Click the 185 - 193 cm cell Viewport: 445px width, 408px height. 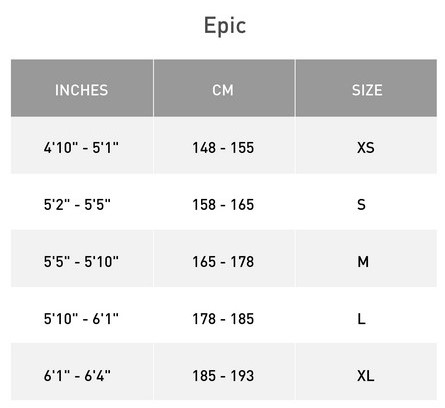pos(224,372)
